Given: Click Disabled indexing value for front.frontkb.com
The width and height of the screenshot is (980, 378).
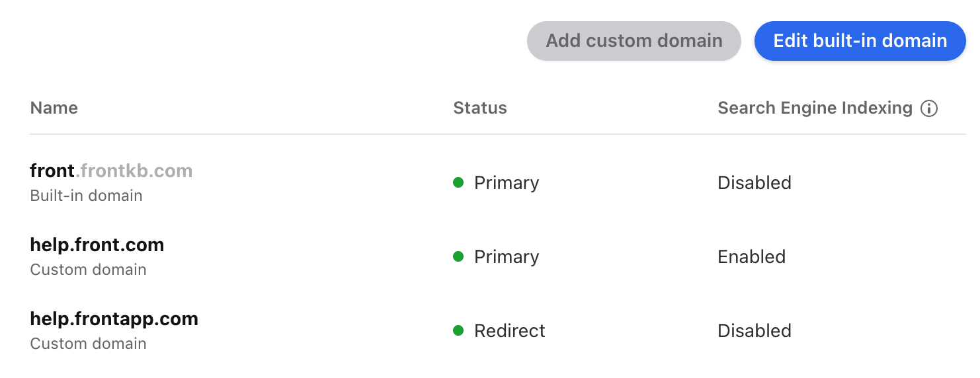Looking at the screenshot, I should pyautogui.click(x=755, y=182).
